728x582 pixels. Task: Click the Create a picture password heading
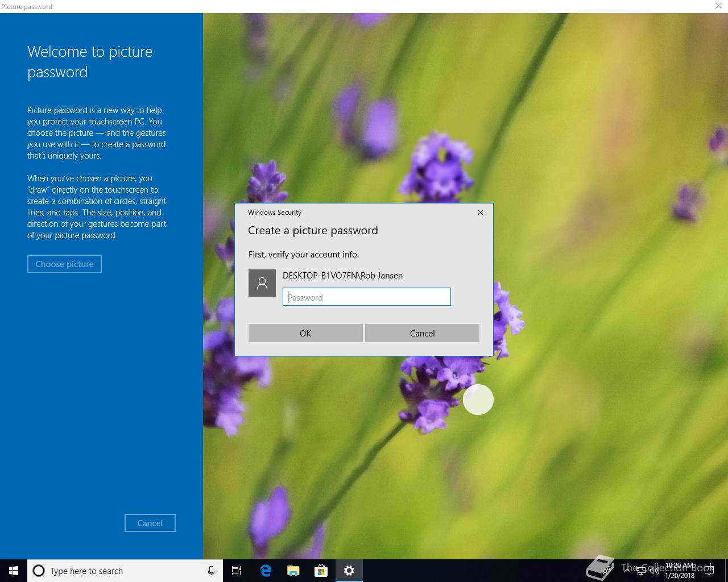coord(313,230)
